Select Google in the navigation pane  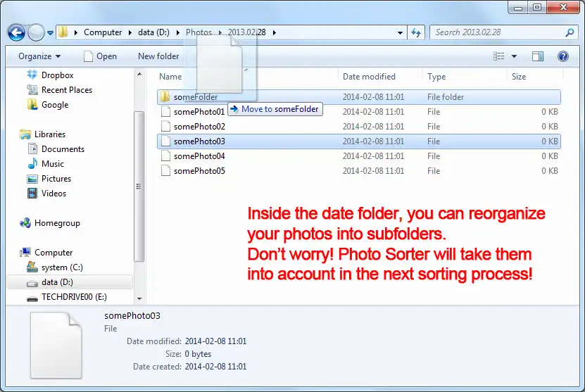(55, 105)
